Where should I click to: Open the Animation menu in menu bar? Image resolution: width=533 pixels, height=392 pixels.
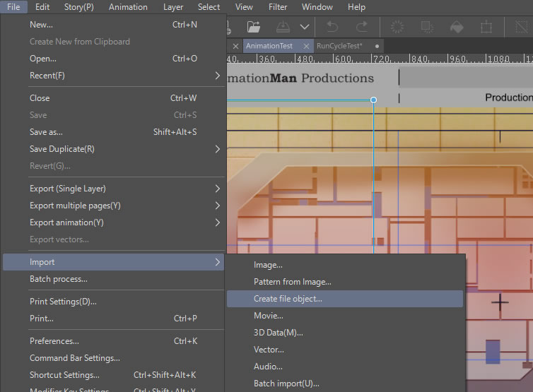[128, 7]
